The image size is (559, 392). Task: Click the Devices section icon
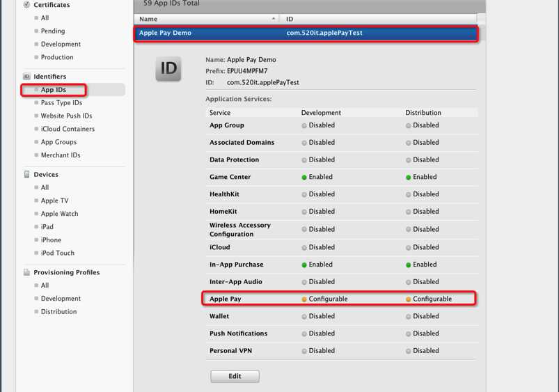click(26, 175)
